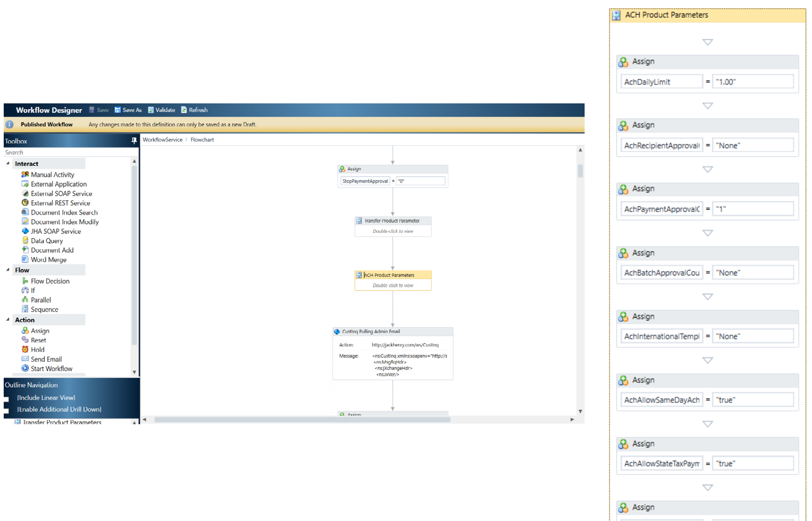Click the Validate toolbar icon
Viewport: 812px width, 521px height.
(x=151, y=110)
